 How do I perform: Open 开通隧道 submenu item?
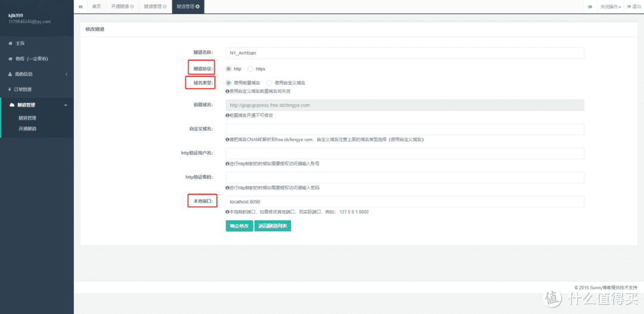tap(27, 129)
